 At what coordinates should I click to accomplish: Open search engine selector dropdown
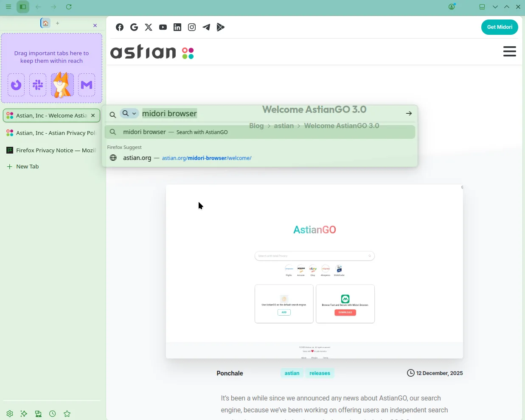click(x=130, y=114)
